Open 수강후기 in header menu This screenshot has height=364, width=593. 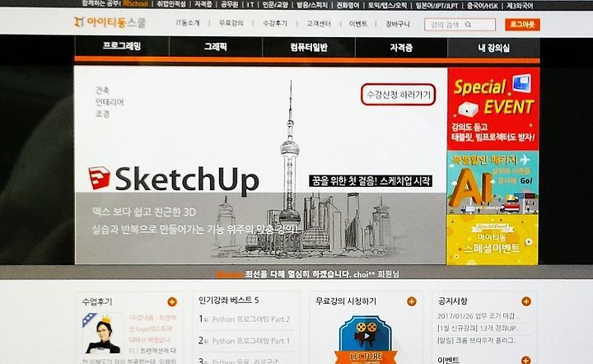(x=275, y=23)
